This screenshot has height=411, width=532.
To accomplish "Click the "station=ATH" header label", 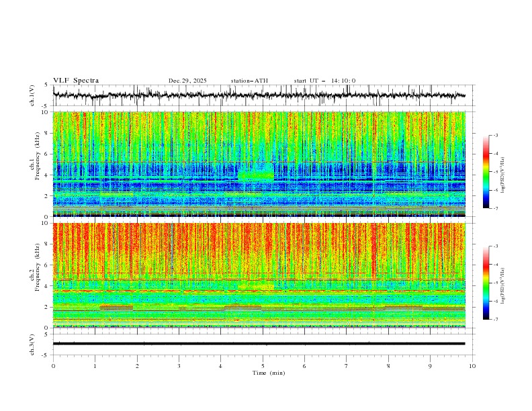I will [249, 81].
